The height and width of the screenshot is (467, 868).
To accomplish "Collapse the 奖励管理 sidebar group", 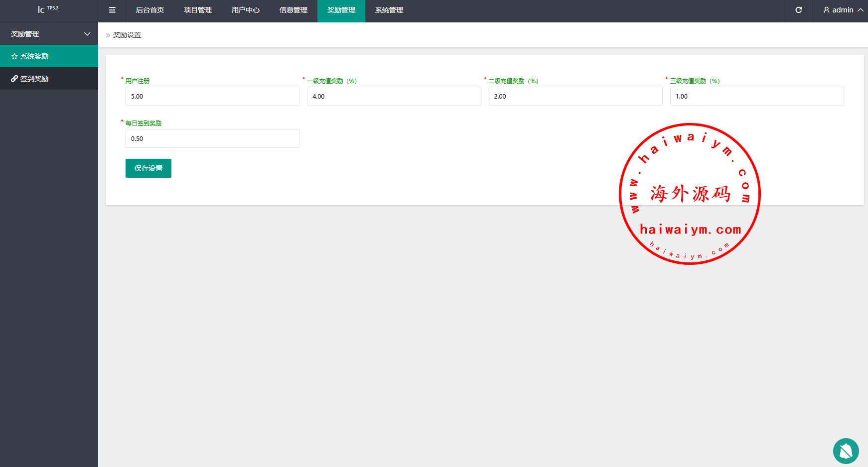I will (x=87, y=34).
